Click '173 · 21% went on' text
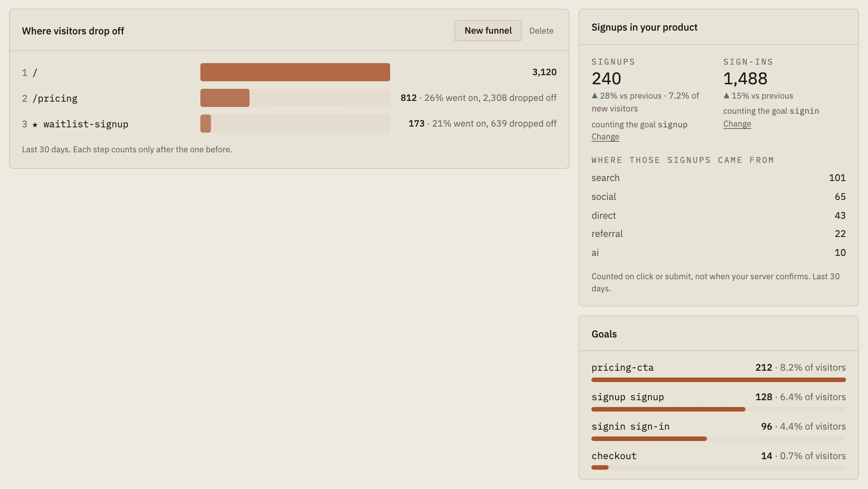This screenshot has width=868, height=489. (x=448, y=124)
